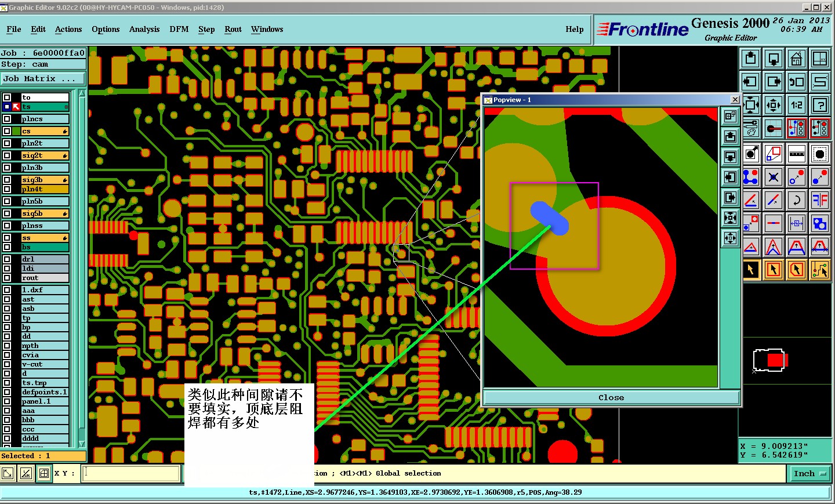Click the overlapping blue shapes tool icon
The image size is (835, 504).
[x=820, y=223]
